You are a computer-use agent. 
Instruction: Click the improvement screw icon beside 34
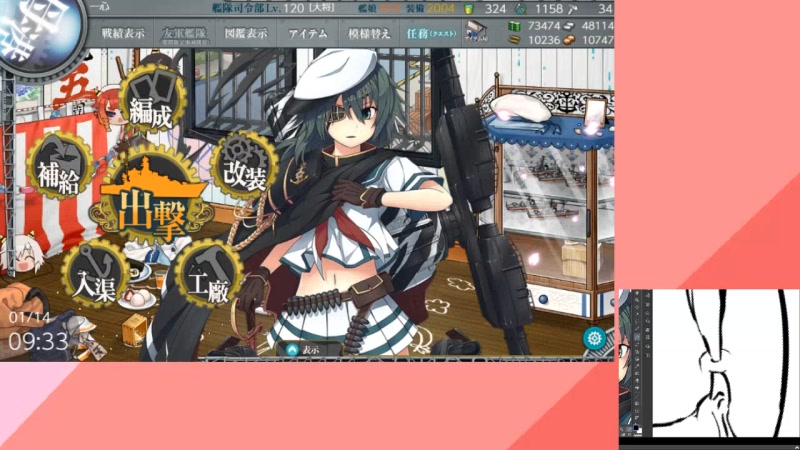(573, 8)
